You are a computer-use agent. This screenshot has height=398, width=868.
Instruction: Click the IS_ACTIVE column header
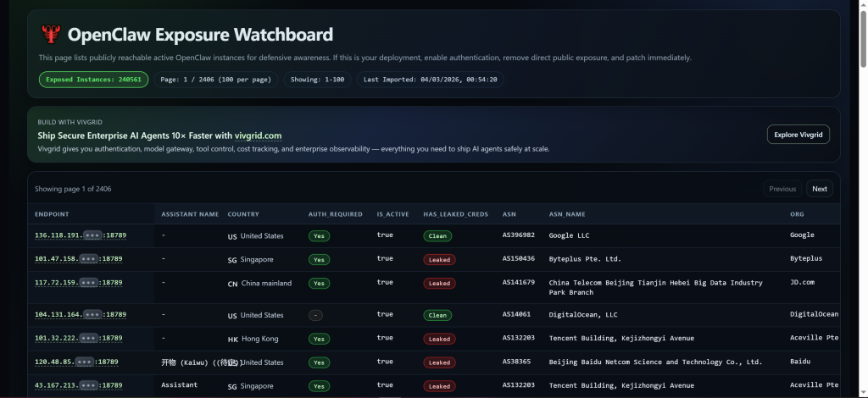[393, 214]
